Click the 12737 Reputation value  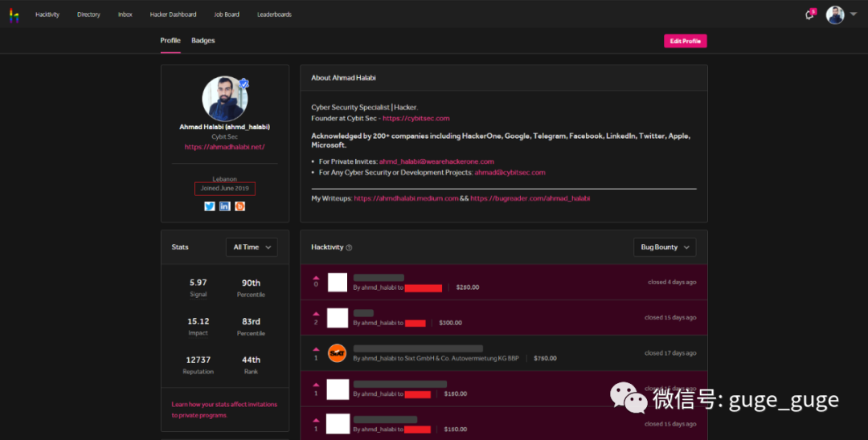tap(199, 360)
